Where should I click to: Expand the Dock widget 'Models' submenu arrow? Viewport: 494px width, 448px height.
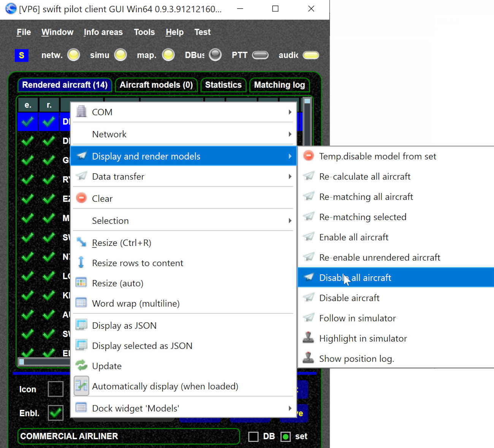(x=290, y=408)
